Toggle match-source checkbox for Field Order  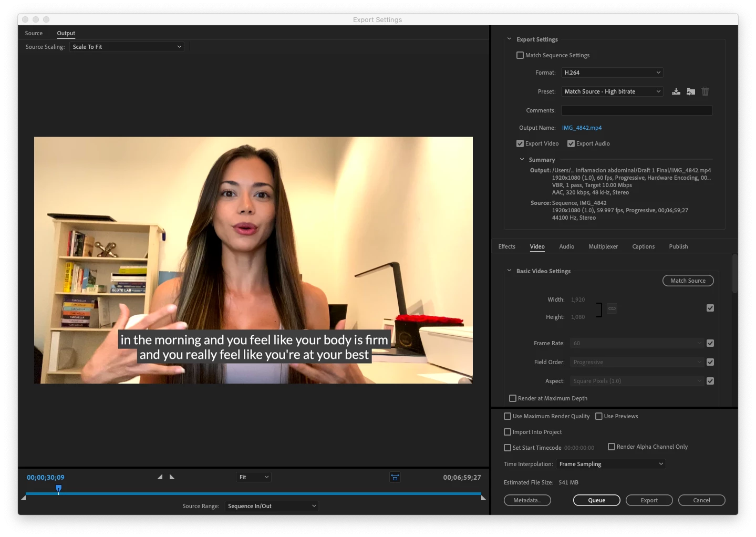coord(710,362)
